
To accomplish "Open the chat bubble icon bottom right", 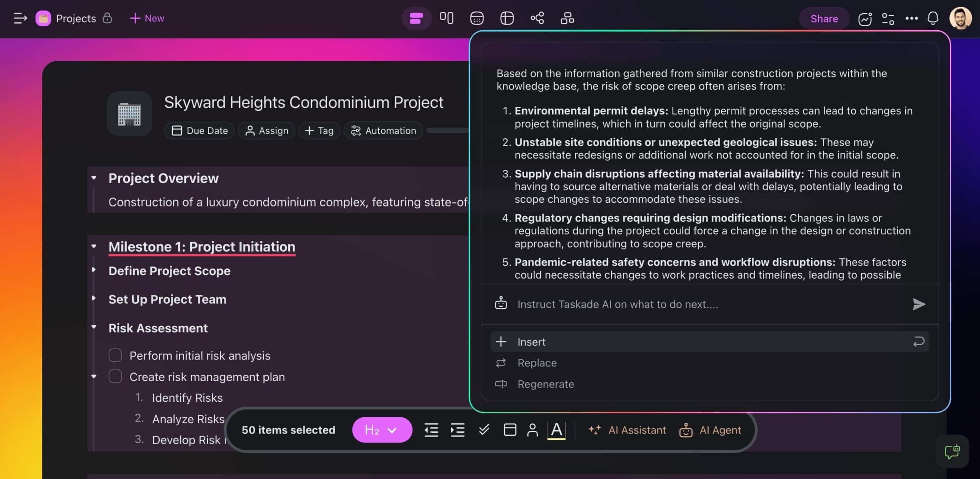I will click(952, 452).
